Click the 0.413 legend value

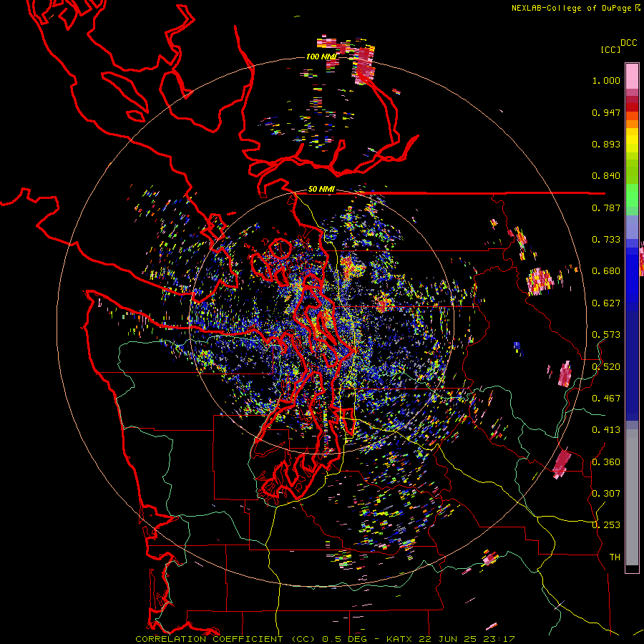pos(606,430)
